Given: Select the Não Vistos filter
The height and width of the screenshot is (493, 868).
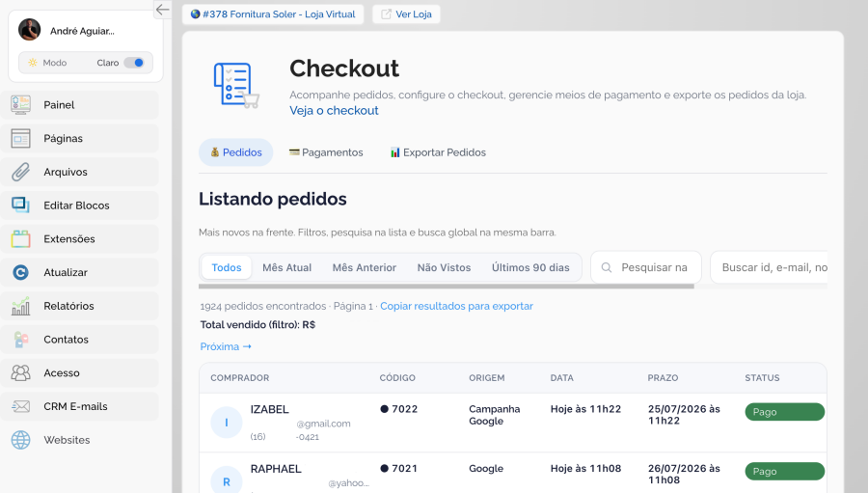Looking at the screenshot, I should point(444,267).
